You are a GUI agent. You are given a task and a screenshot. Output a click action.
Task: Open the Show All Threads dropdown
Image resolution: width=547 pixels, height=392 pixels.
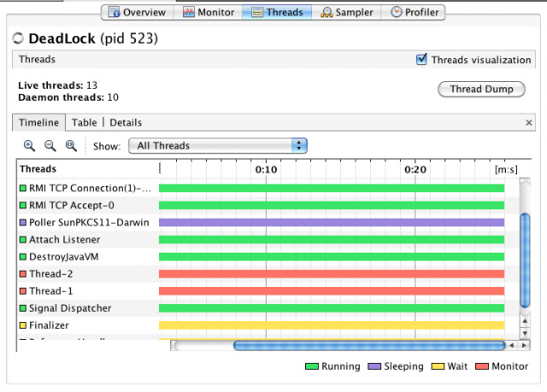tap(218, 146)
